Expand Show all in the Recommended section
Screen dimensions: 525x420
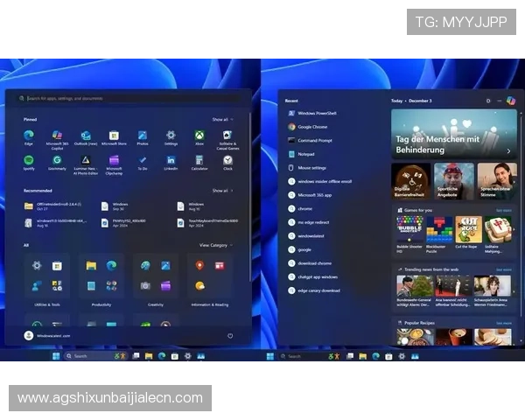tap(222, 190)
